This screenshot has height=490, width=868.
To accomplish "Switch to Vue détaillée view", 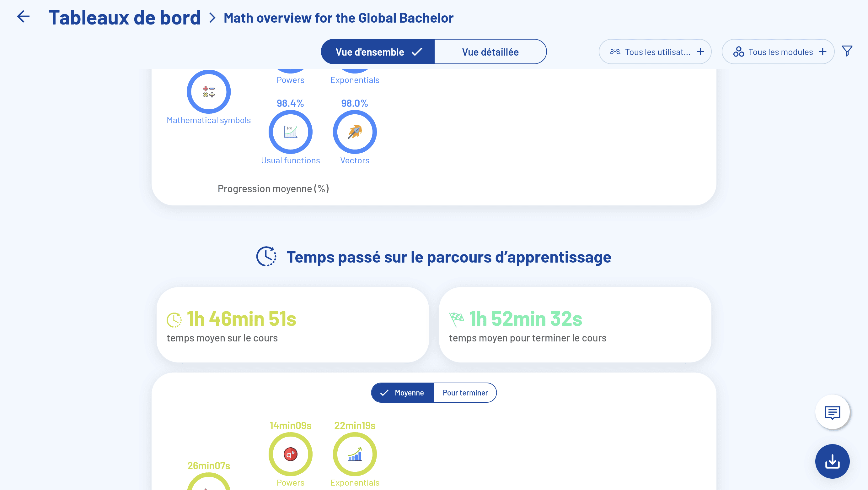I will point(490,52).
